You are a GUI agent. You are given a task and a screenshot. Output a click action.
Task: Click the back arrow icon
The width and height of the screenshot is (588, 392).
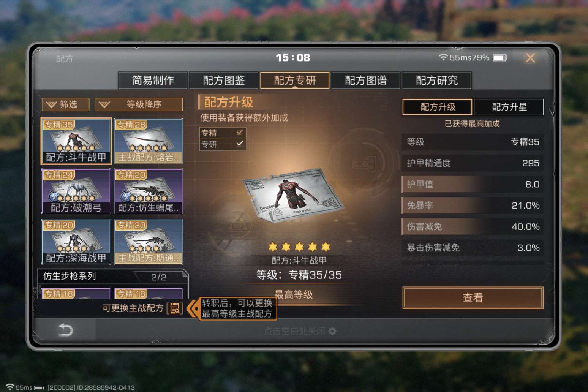pos(65,330)
